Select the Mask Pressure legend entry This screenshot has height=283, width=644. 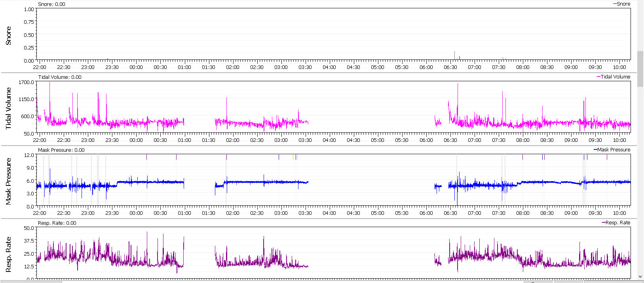pos(612,149)
